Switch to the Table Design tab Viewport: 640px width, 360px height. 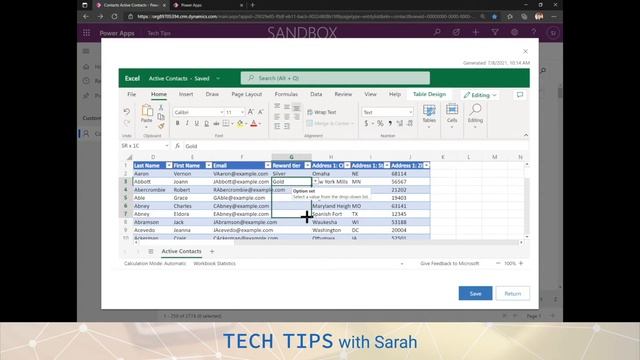point(429,94)
